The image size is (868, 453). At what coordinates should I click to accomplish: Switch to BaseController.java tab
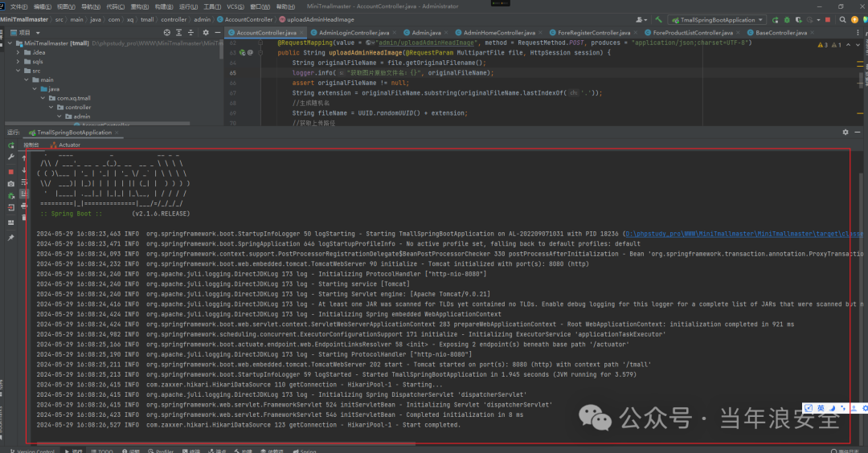click(x=781, y=33)
